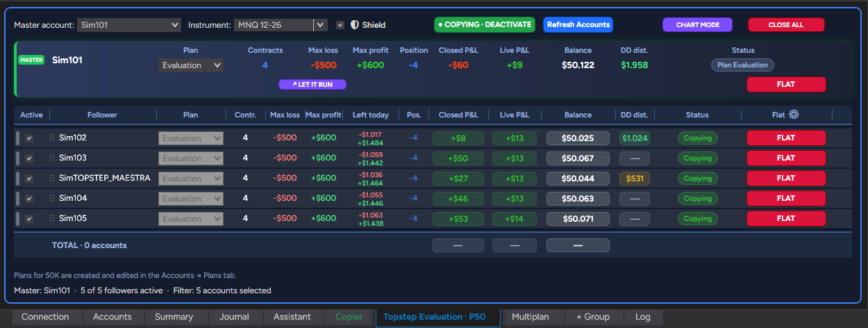Uncheck the Active box for Sim102
This screenshot has height=328, width=868.
click(29, 138)
